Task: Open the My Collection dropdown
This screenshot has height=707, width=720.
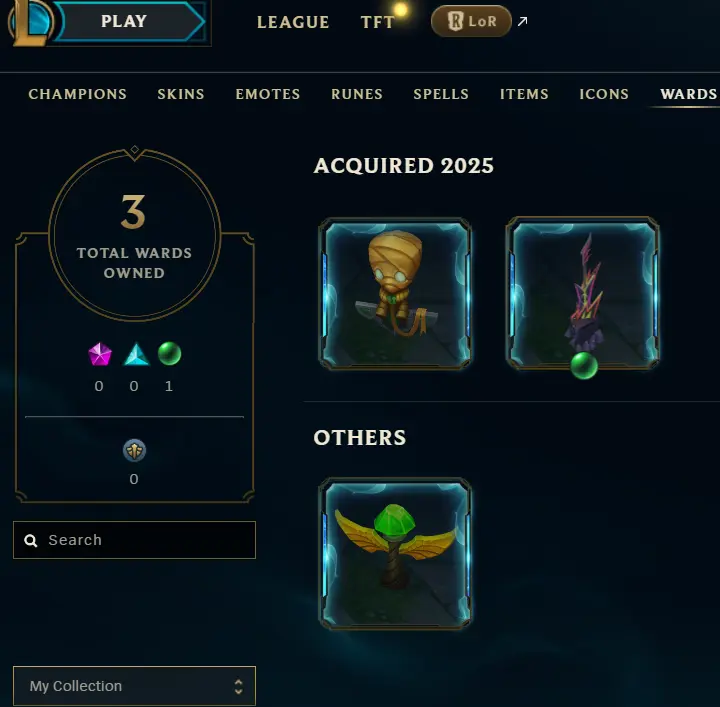Action: click(135, 686)
